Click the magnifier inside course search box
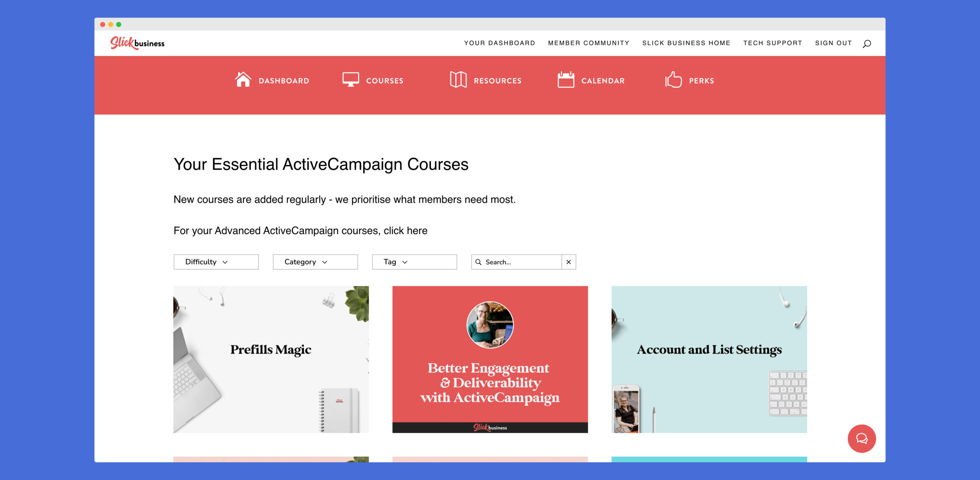The image size is (980, 480). (x=479, y=262)
